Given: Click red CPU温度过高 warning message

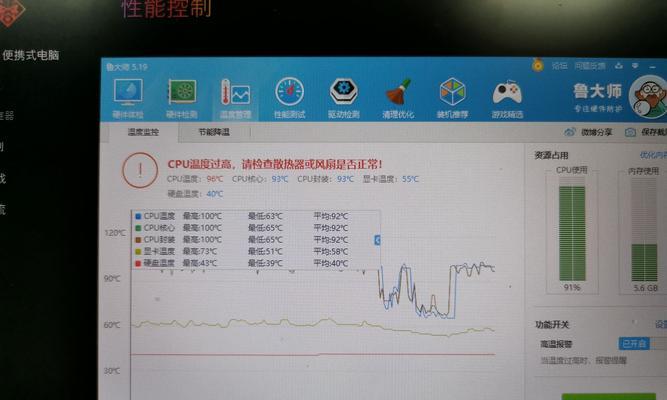Looking at the screenshot, I should [275, 164].
